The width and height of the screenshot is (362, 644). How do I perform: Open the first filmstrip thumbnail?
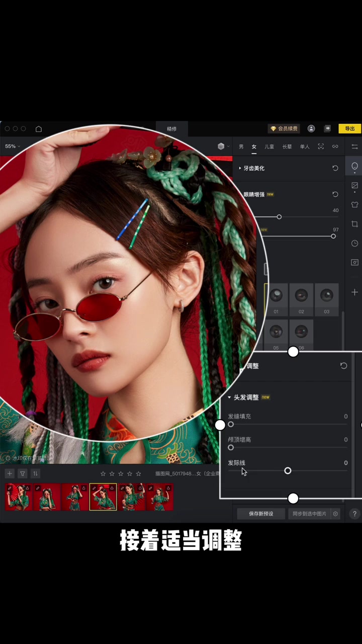[18, 497]
